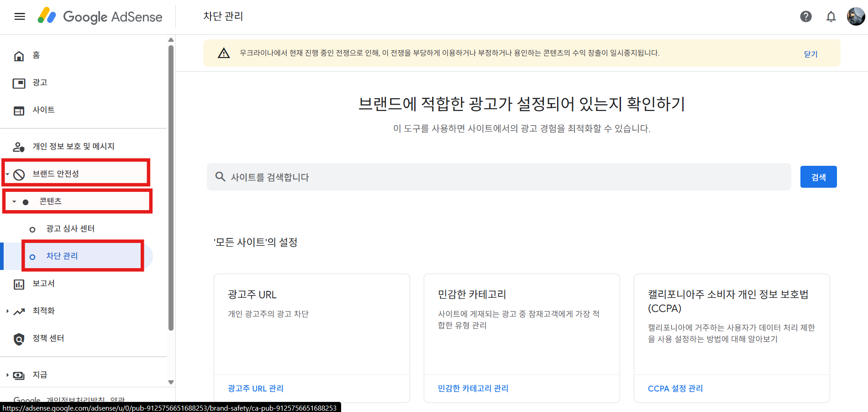The image size is (868, 412).
Task: Open 개인 정보 보호 및 메시지 menu
Action: pyautogui.click(x=74, y=147)
